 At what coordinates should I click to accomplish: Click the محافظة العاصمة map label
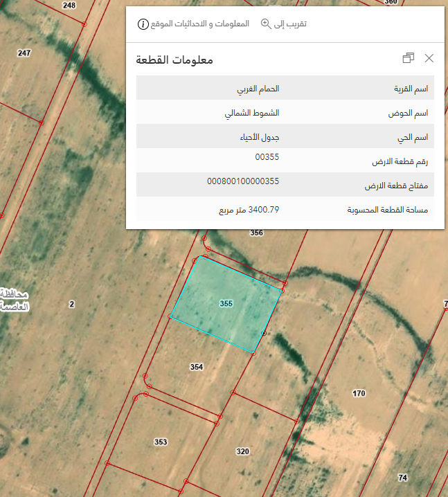click(15, 300)
